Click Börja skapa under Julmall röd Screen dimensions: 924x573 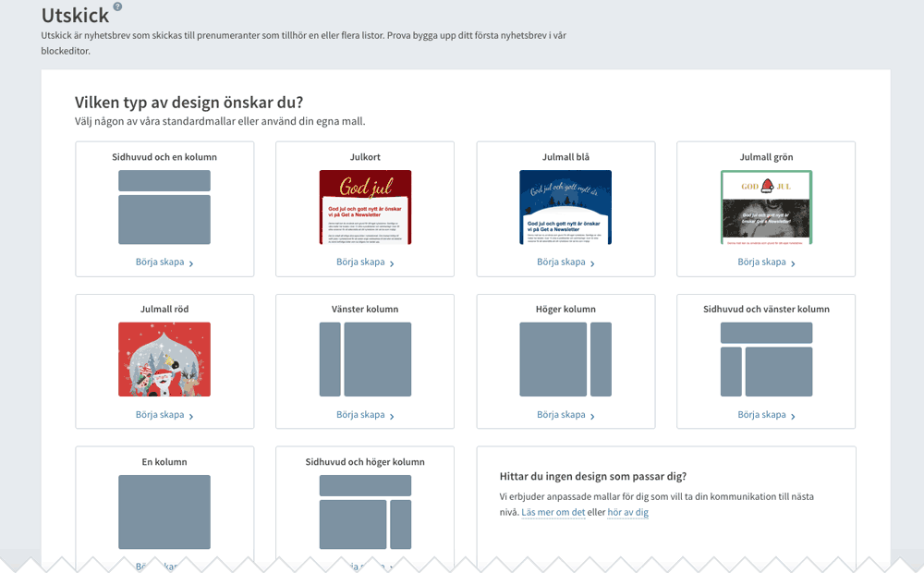click(x=164, y=414)
